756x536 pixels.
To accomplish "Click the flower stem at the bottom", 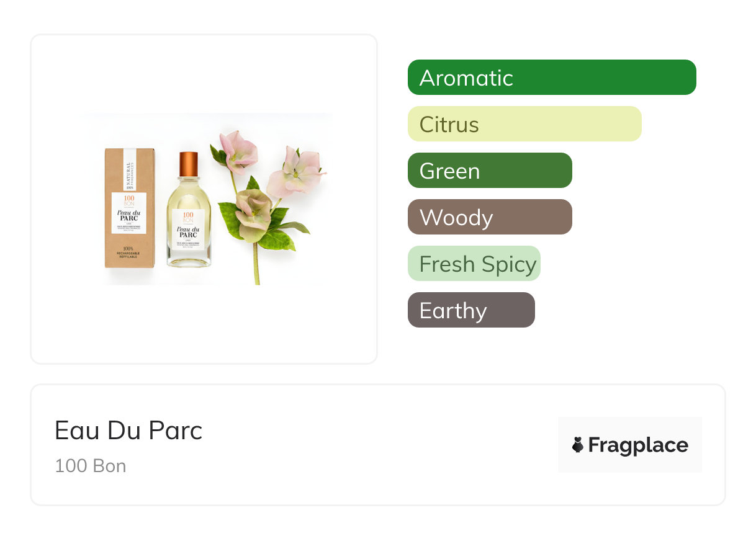I will pos(256,267).
